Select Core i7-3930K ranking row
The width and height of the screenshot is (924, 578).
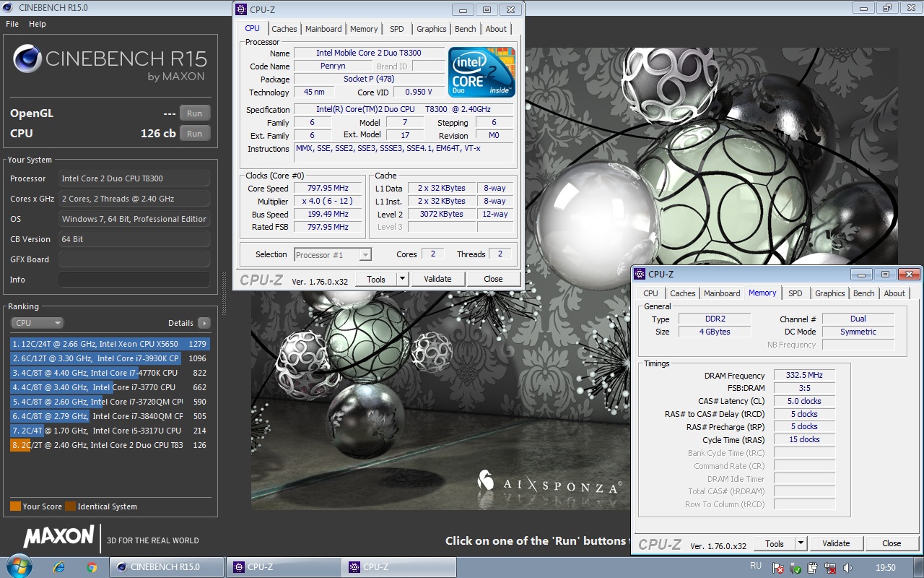(110, 358)
